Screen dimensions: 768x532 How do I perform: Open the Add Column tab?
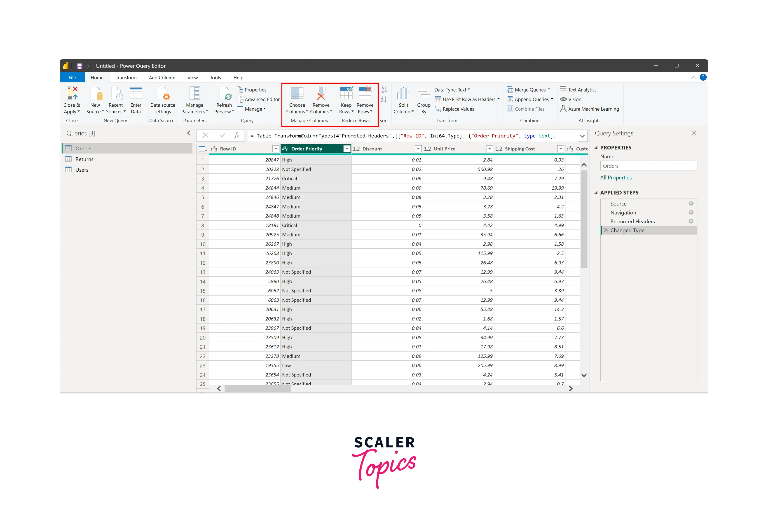pyautogui.click(x=162, y=78)
